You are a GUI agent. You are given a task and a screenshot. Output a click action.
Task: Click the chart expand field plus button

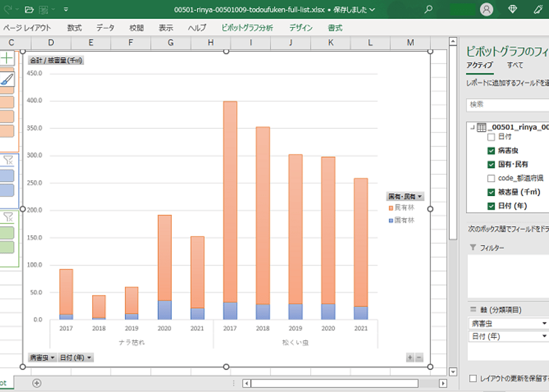coord(410,358)
